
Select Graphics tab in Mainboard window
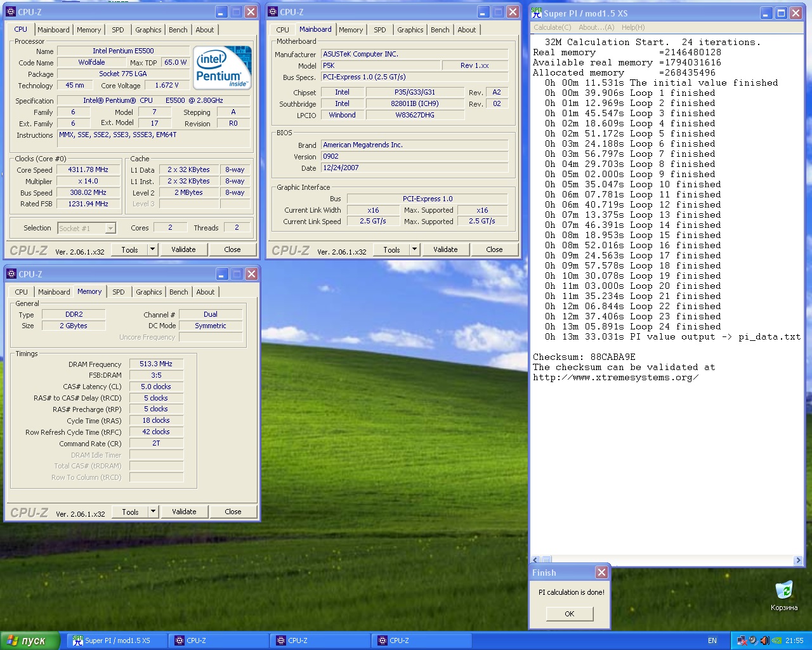click(410, 30)
